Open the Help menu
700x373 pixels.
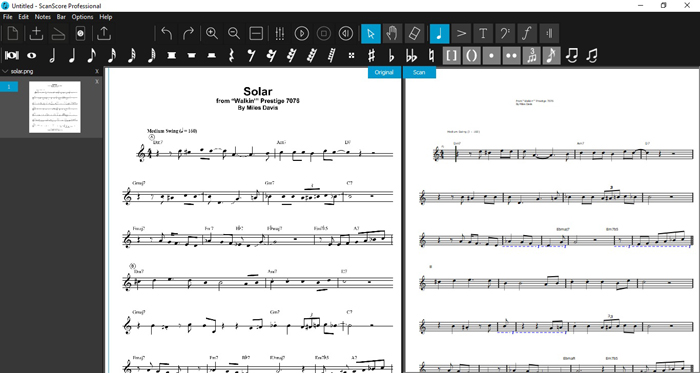(x=106, y=17)
